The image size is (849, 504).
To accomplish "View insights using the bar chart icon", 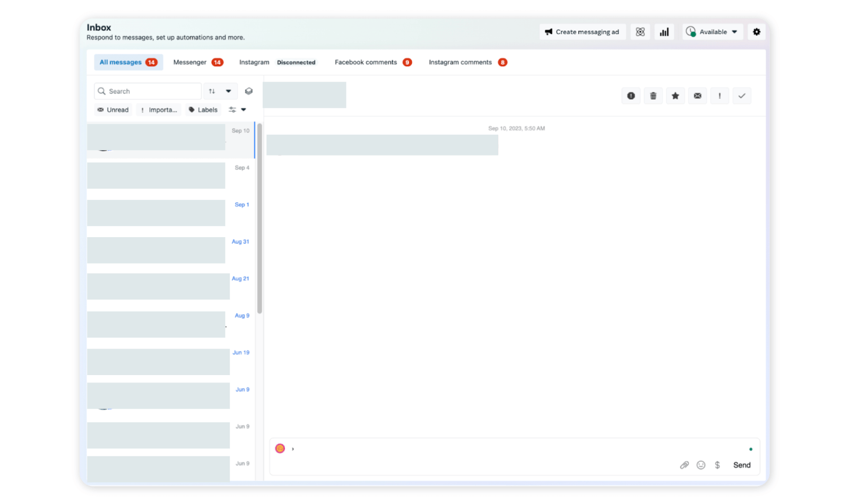I will click(x=664, y=32).
